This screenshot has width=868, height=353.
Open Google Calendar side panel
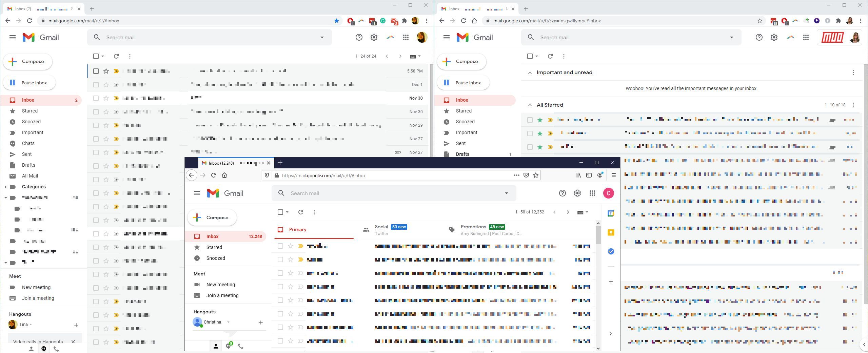pyautogui.click(x=610, y=214)
